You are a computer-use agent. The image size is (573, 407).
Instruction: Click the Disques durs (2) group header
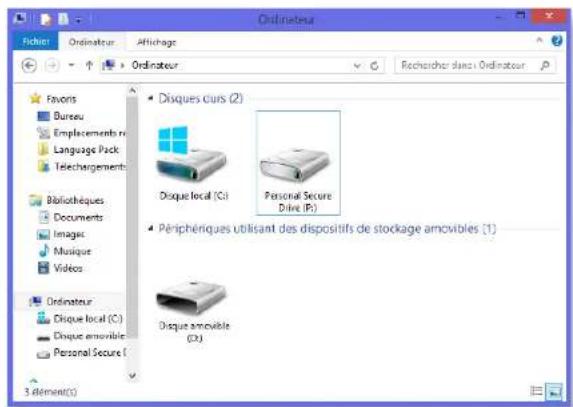point(201,98)
